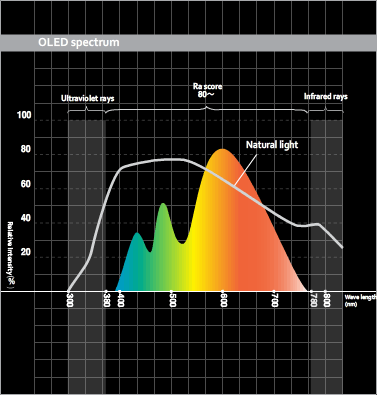The height and width of the screenshot is (395, 377).
Task: Click the 500 wavelength axis label
Action: coord(172,300)
